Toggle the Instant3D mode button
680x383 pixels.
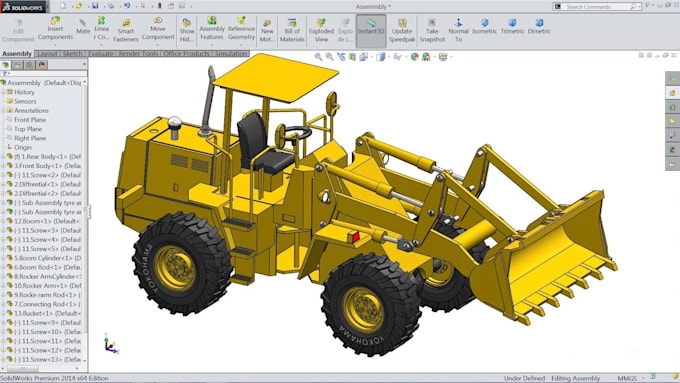(371, 30)
